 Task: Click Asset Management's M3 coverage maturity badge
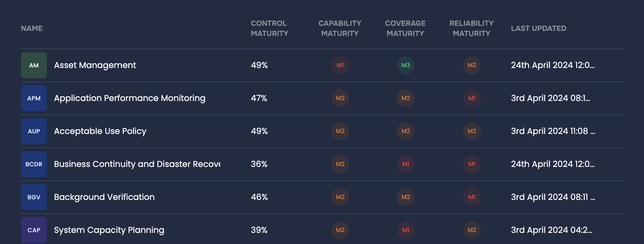pos(405,65)
